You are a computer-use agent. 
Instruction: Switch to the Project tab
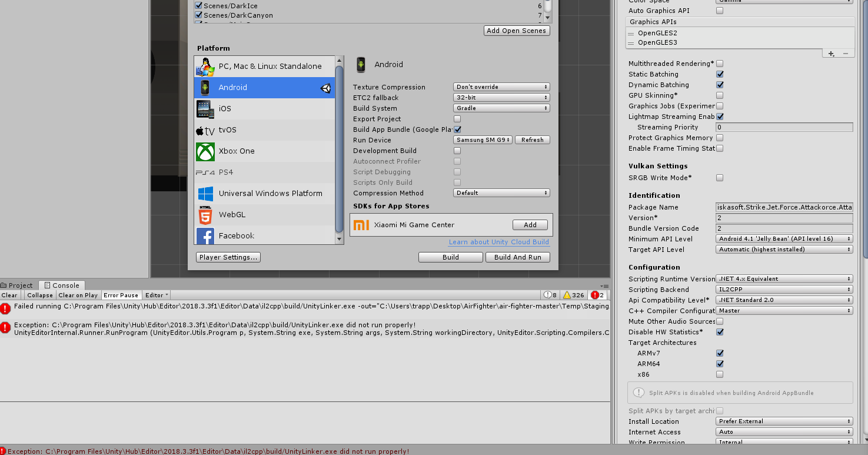(17, 285)
